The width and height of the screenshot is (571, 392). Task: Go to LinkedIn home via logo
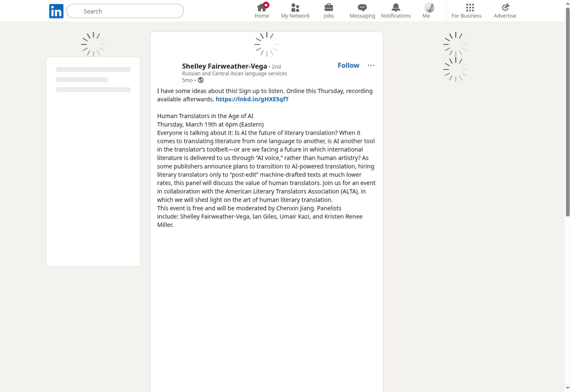56,11
